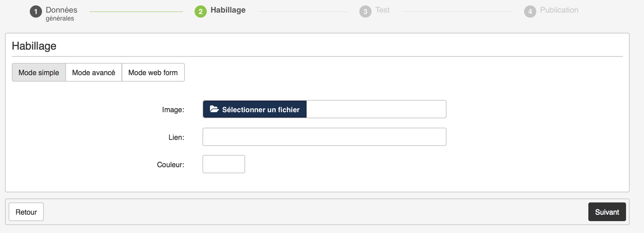Click the Couleur: field label

click(171, 165)
